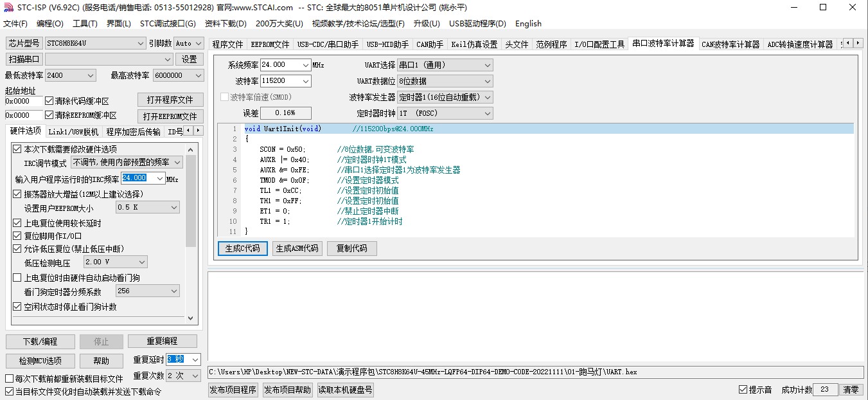Switch to CAN波特率计算器 tab
The width and height of the screenshot is (868, 400).
click(x=731, y=44)
